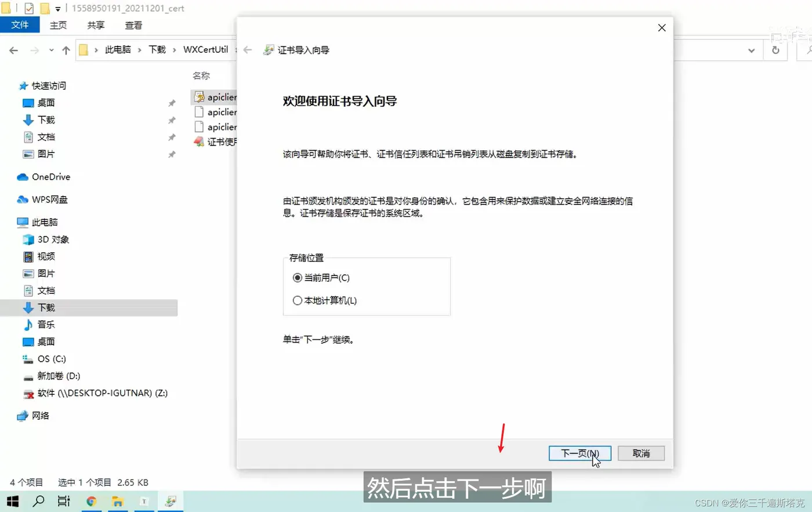
Task: Open the 查看 ribbon tab
Action: pos(133,25)
